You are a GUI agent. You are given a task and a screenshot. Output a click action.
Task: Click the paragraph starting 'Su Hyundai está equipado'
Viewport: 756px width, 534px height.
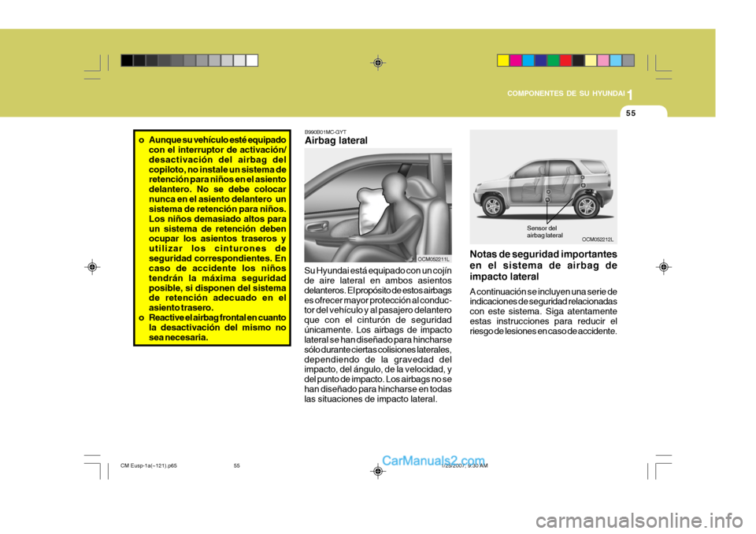point(378,335)
